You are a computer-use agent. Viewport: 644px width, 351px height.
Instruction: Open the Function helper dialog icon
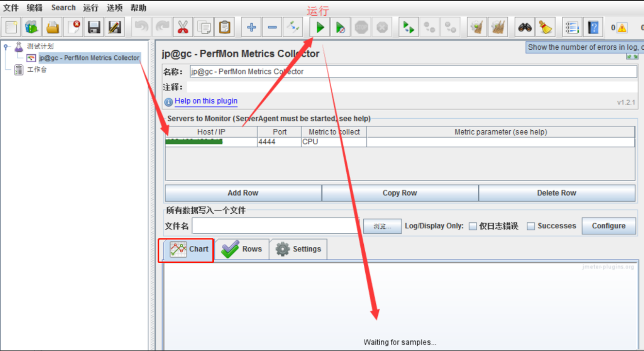[x=572, y=27]
